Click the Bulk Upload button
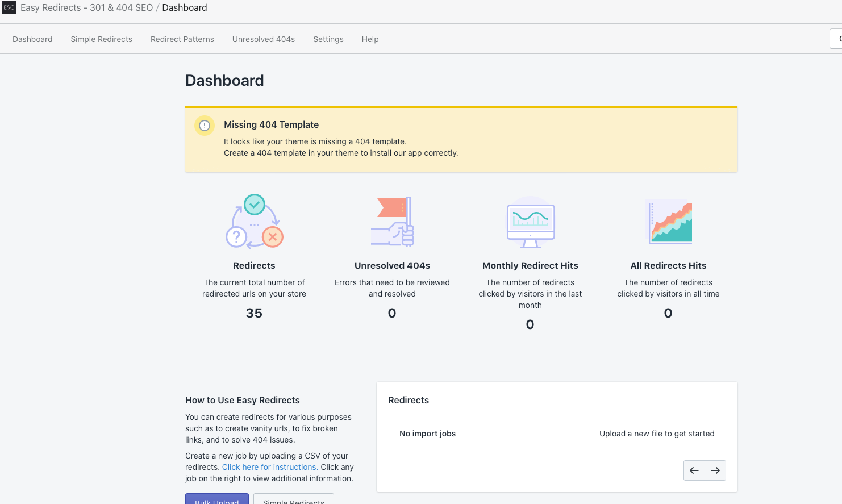Screen dimensions: 842x504 (217, 499)
